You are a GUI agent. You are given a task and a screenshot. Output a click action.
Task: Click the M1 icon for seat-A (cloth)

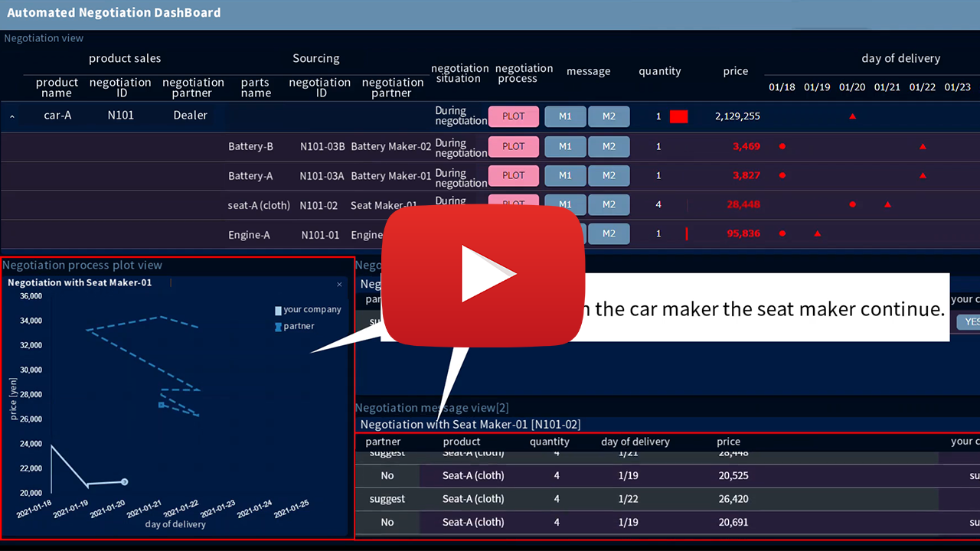coord(565,204)
